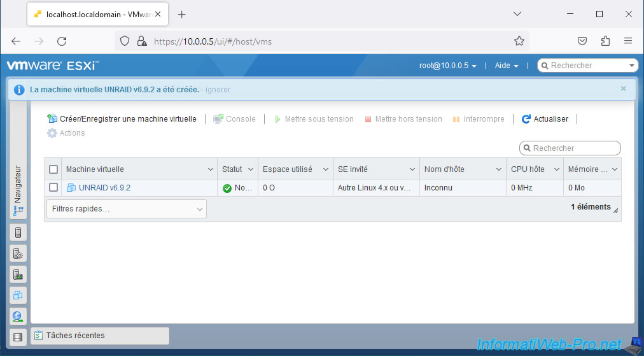Click ignorer in the notification banner
The width and height of the screenshot is (644, 356).
pyautogui.click(x=218, y=90)
